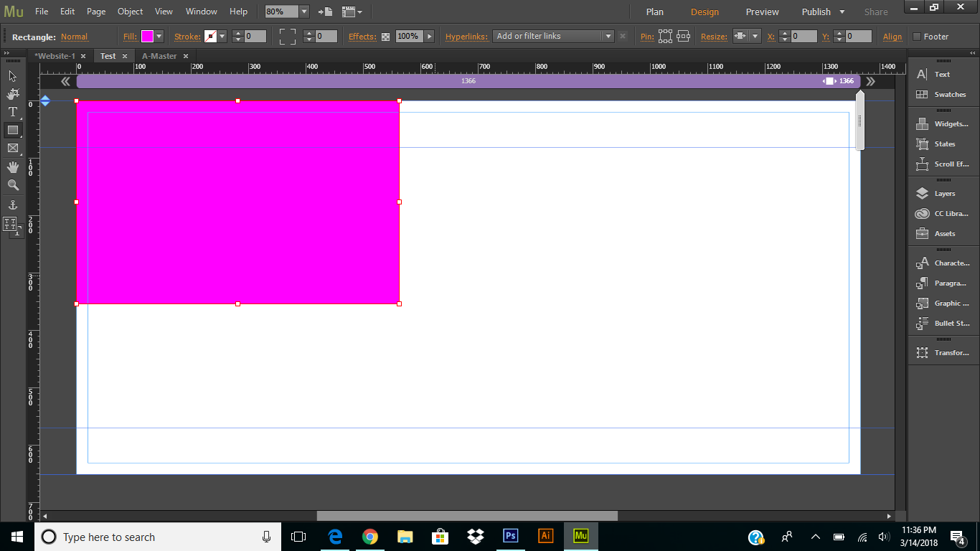Click the Align link
Screen dimensions: 980x551
tap(892, 37)
